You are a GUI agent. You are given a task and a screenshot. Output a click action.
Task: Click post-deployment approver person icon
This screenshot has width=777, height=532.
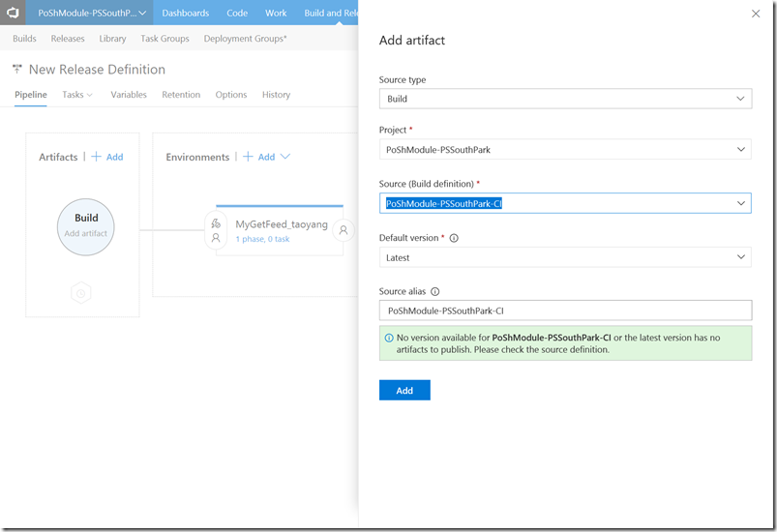(x=344, y=230)
